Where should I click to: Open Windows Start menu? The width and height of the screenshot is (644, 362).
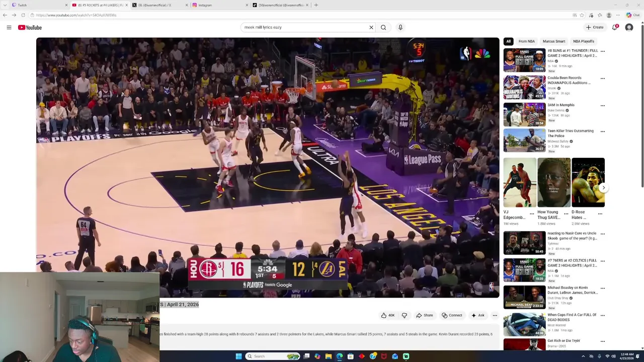[x=238, y=356]
